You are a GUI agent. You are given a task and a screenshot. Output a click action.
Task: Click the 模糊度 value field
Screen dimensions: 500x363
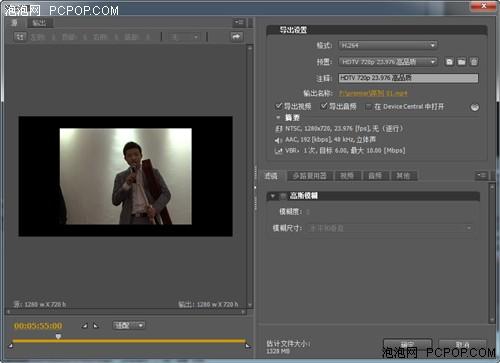(308, 212)
